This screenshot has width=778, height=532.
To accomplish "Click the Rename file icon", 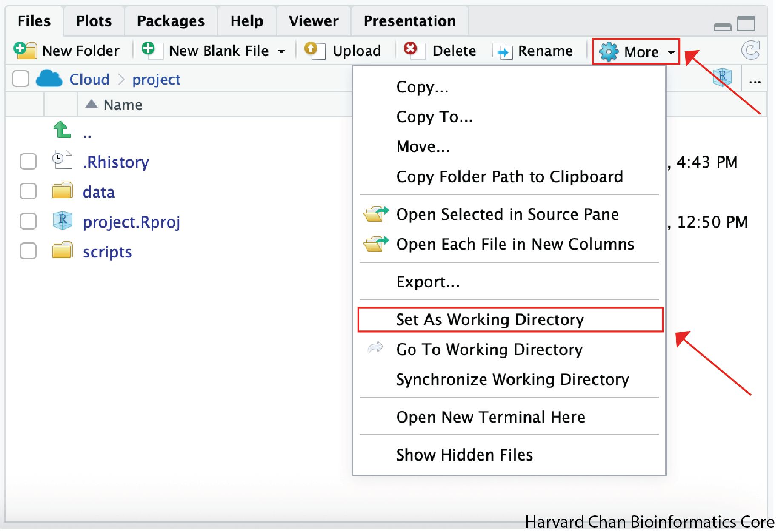I will click(502, 51).
